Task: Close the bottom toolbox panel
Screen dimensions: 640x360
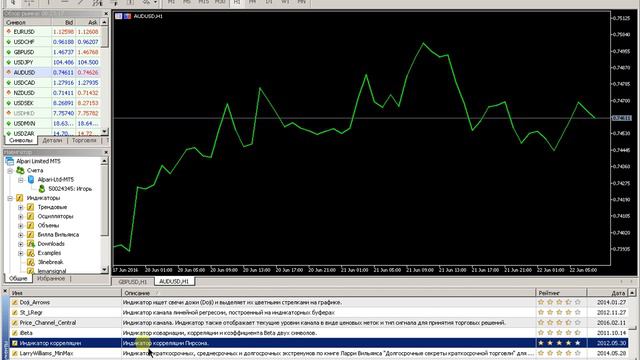Action: click(5, 291)
